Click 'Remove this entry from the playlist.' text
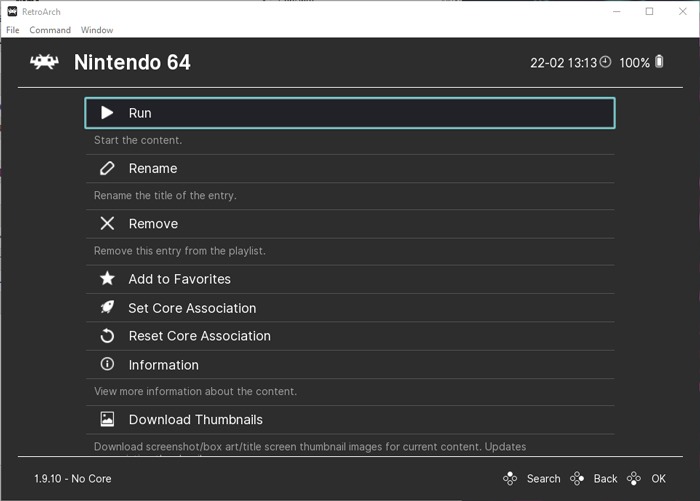700x501 pixels. click(179, 250)
